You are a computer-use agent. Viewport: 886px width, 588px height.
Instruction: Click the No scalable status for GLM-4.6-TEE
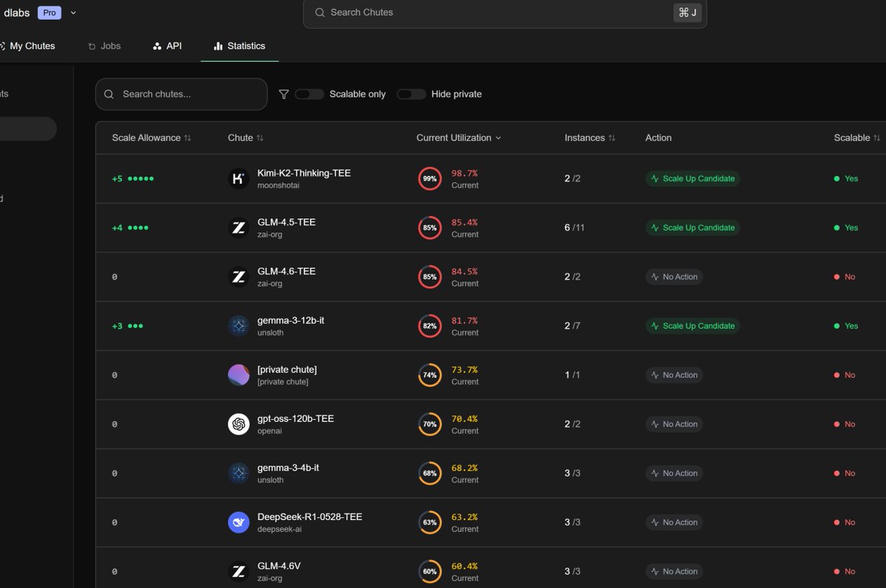(845, 277)
